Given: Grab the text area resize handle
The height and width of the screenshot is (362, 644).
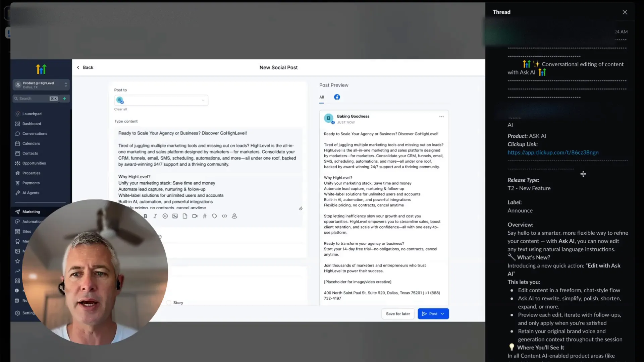Looking at the screenshot, I should tap(301, 208).
